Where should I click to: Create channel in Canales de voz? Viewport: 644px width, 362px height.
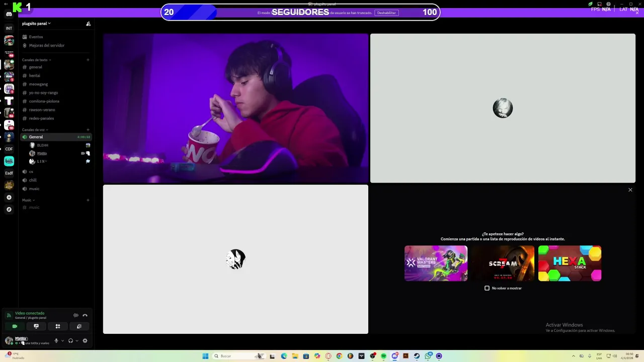coord(88,130)
